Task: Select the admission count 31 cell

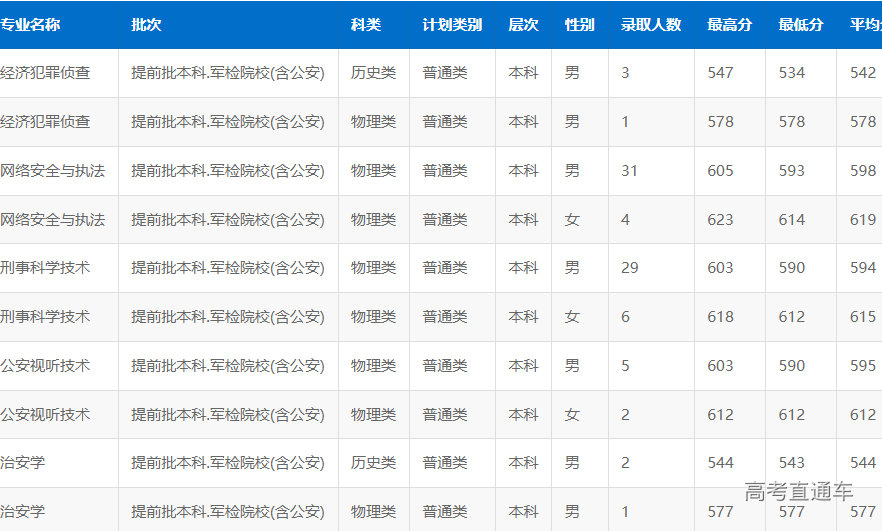Action: pos(629,171)
